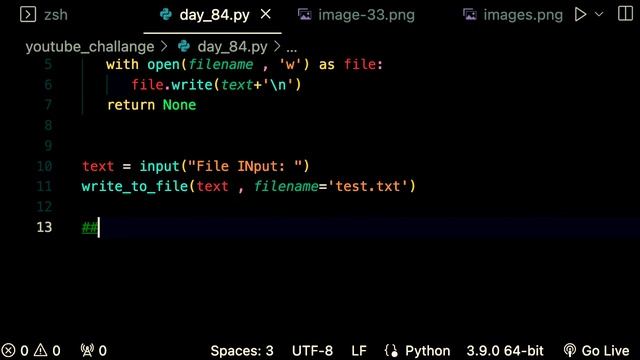
Task: Change file encoding UTF-8
Action: coord(312,351)
